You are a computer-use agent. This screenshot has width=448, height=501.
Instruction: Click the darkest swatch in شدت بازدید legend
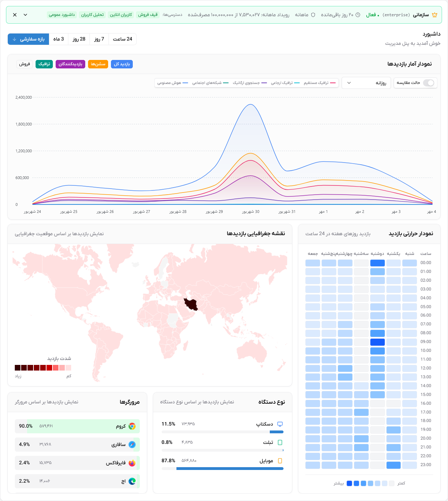pos(18,368)
